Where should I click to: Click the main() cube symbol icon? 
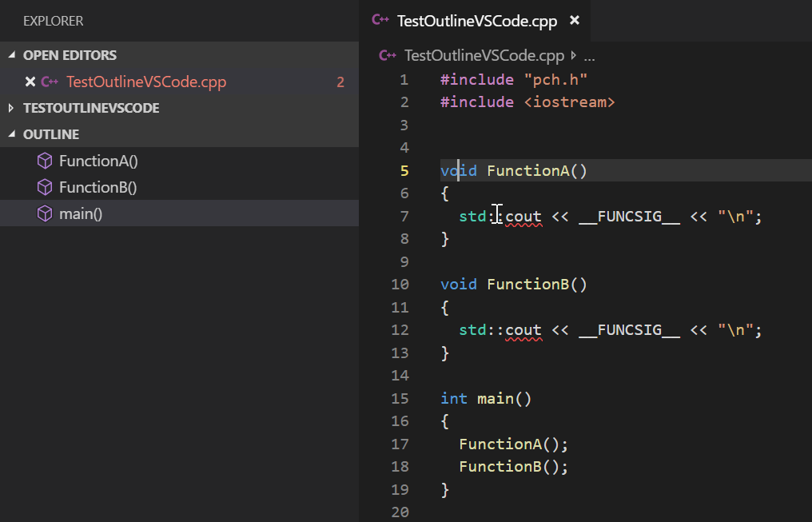click(x=44, y=213)
